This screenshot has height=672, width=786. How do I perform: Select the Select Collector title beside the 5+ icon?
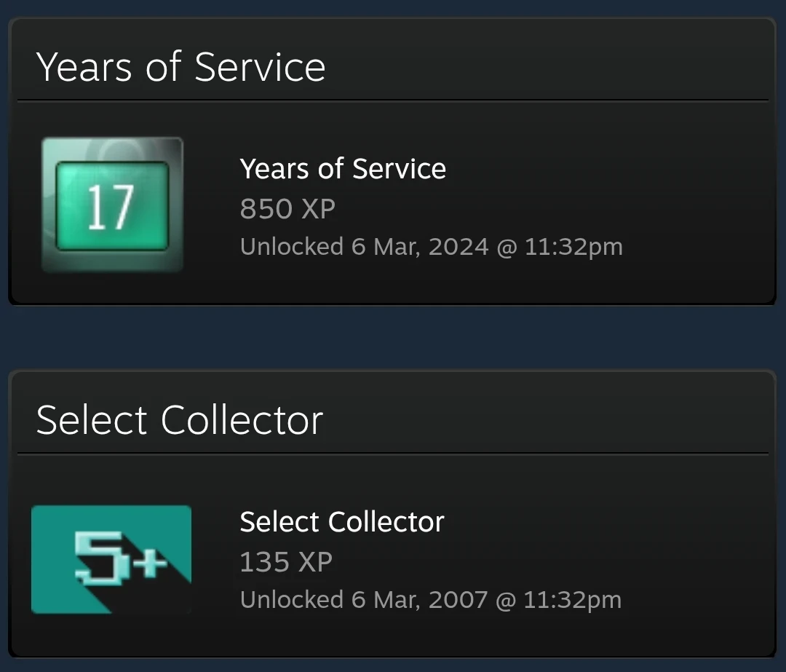coord(342,522)
